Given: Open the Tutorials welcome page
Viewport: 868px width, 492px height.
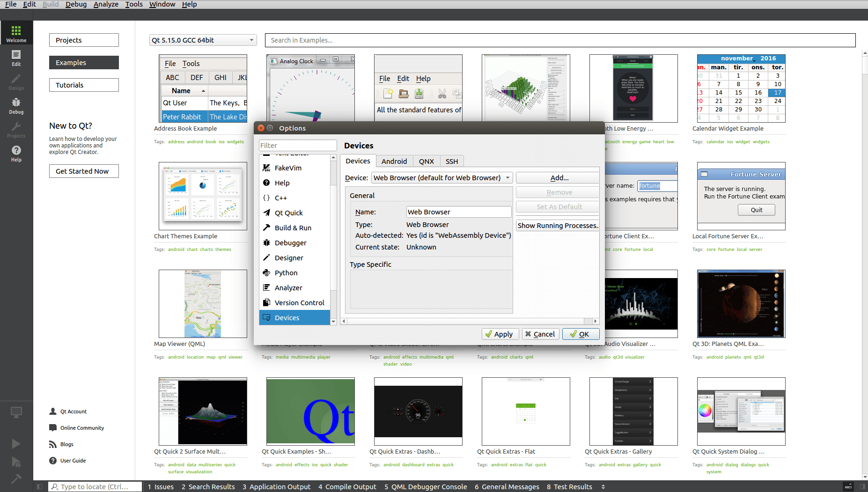Looking at the screenshot, I should pos(84,85).
